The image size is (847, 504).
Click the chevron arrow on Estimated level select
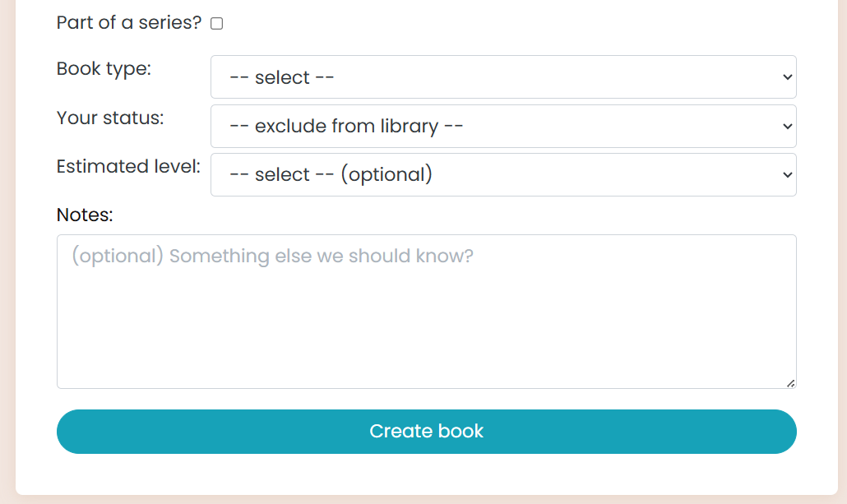click(x=788, y=174)
